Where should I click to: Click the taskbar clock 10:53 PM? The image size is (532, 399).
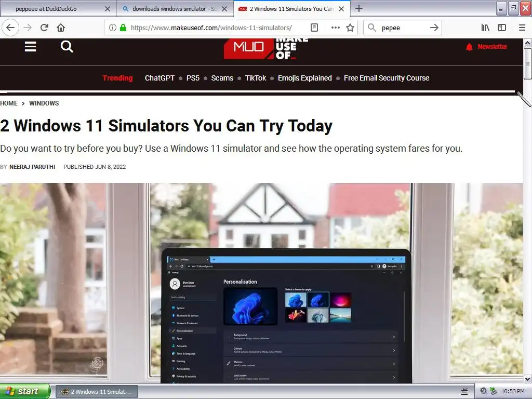pos(513,391)
